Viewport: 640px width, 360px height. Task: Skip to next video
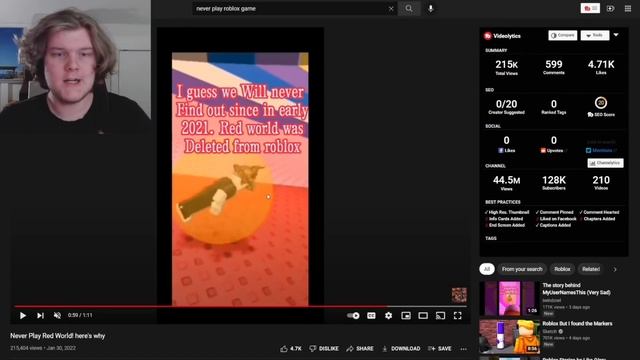40,316
